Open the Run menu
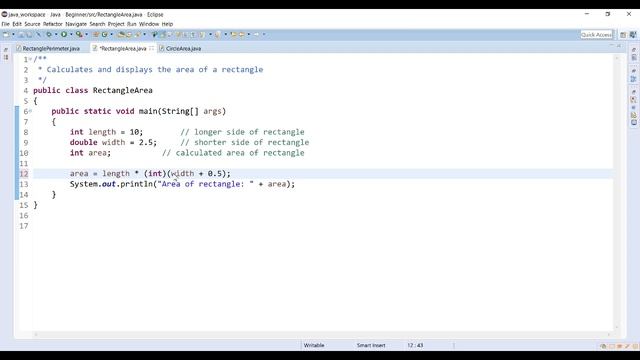Screen dimensions: 640x360 tap(131, 24)
